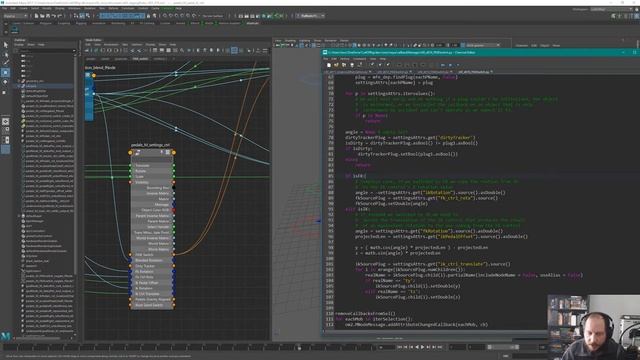Screen dimensions: 640x360
Task: Click go to end of playback range
Action: 440,347
